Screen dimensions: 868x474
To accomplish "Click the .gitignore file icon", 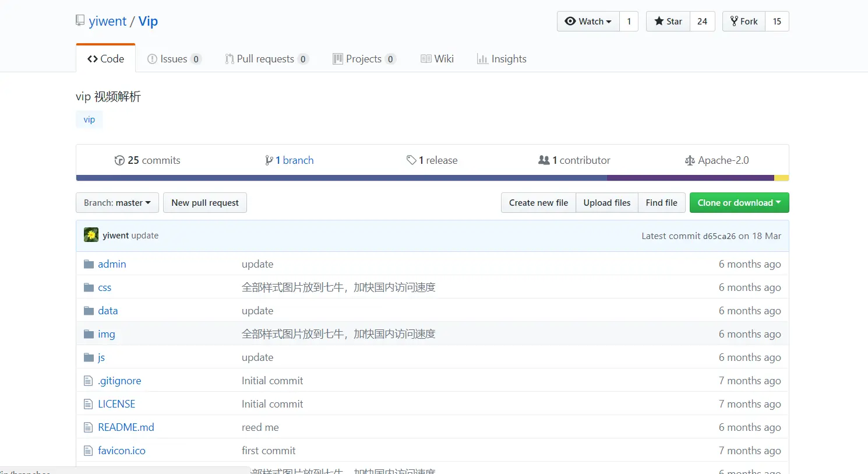I will (89, 381).
